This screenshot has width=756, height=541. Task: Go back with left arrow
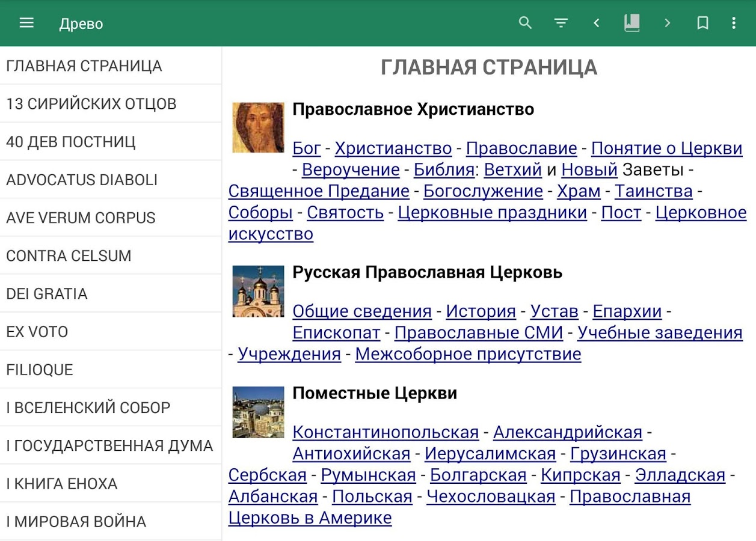pos(597,23)
